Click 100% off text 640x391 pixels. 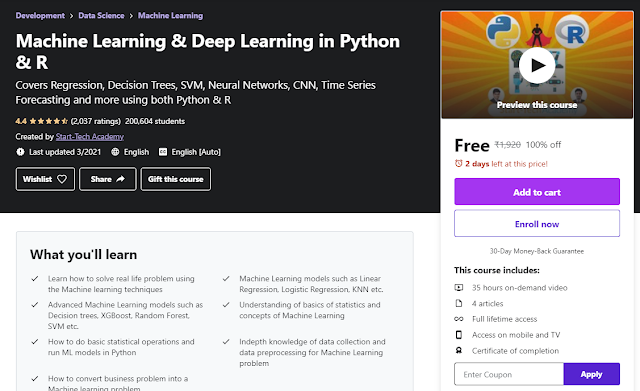543,144
